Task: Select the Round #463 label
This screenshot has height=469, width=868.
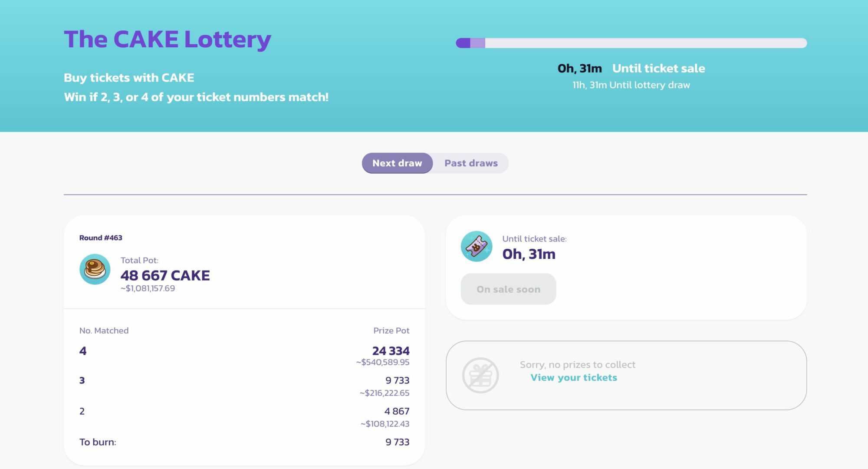Action: (101, 238)
